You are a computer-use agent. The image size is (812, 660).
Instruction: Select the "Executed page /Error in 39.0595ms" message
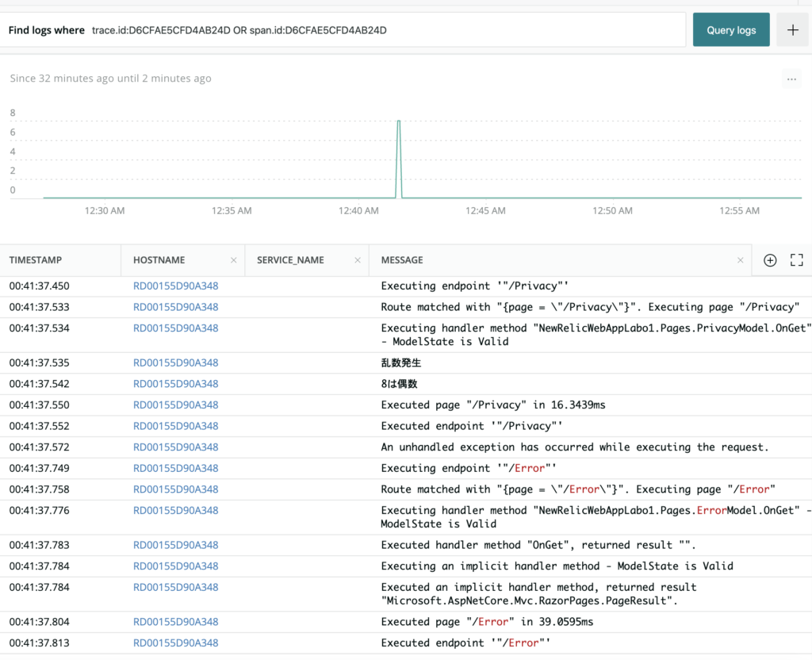click(487, 622)
